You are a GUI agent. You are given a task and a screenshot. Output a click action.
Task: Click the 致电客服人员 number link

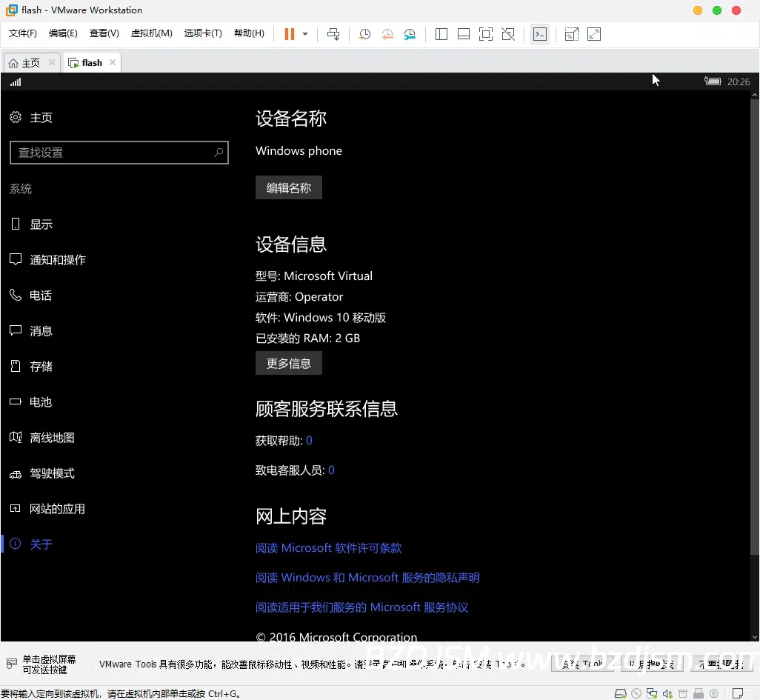click(331, 470)
